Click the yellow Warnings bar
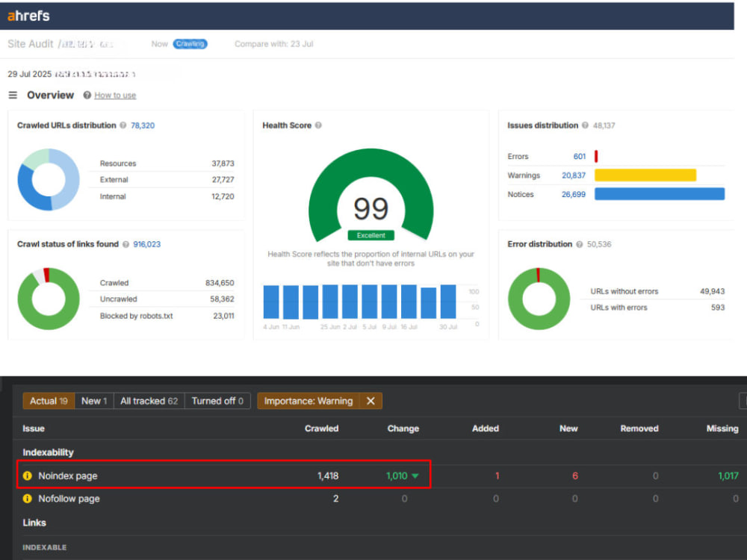This screenshot has width=747, height=560. (x=645, y=175)
